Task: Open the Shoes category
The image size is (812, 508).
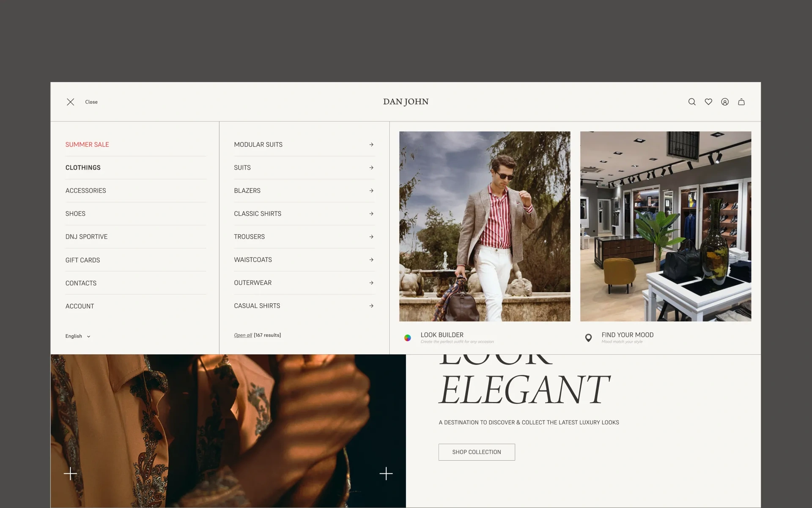Action: click(75, 214)
